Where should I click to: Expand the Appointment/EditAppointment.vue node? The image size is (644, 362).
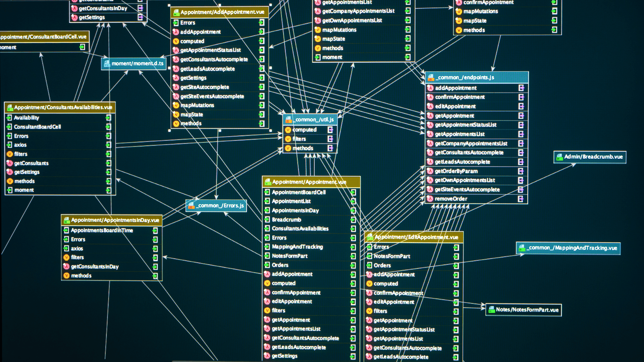414,236
